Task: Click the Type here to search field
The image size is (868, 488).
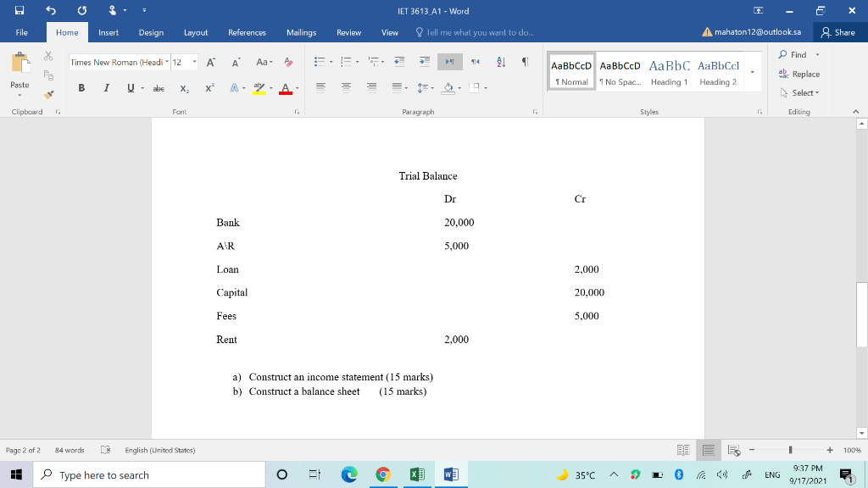Action: click(x=148, y=474)
